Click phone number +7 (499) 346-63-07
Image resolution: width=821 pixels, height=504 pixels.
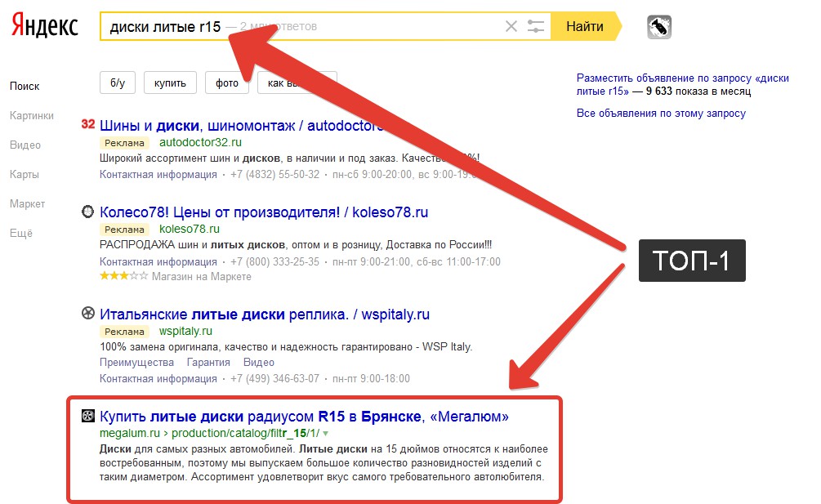pyautogui.click(x=274, y=378)
